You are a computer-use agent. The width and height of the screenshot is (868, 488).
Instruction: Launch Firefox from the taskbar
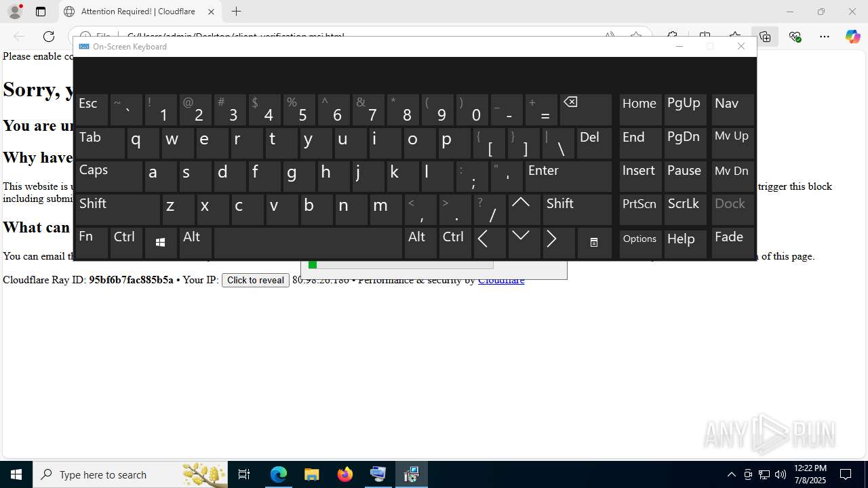(345, 474)
